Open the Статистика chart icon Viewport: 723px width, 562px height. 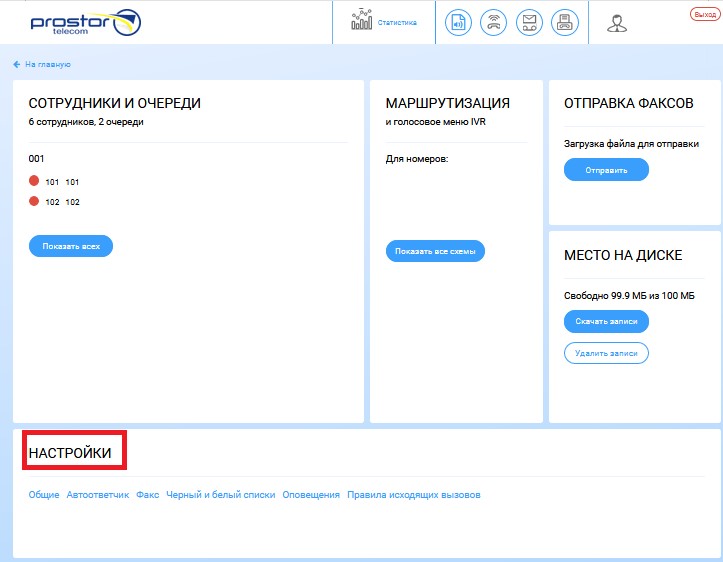click(x=362, y=21)
